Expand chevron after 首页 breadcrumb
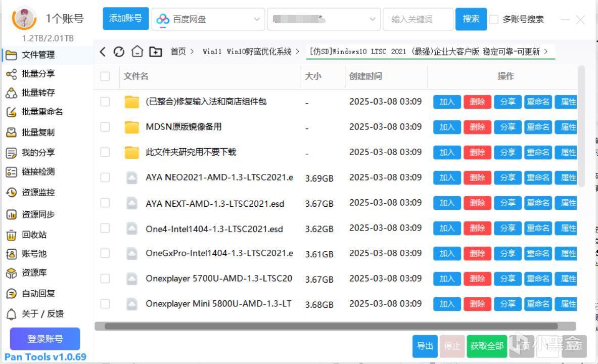The image size is (598, 364). (x=192, y=52)
